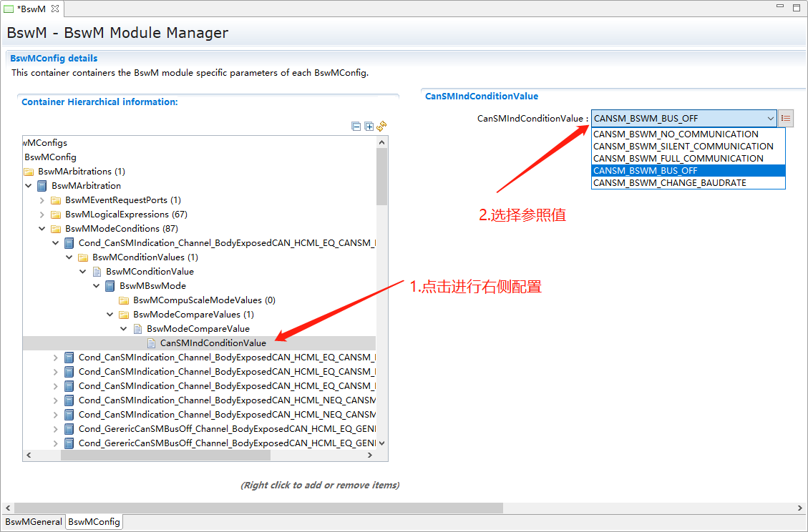This screenshot has height=532, width=808.
Task: Click the BswMLogicalExpressions folder icon
Action: (x=56, y=215)
